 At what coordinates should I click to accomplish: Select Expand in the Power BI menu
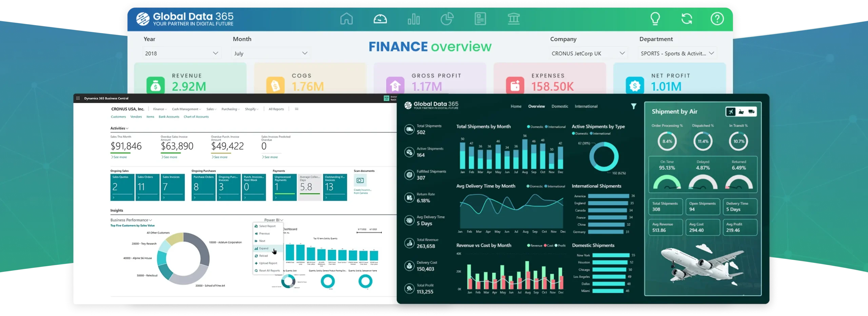tap(264, 249)
